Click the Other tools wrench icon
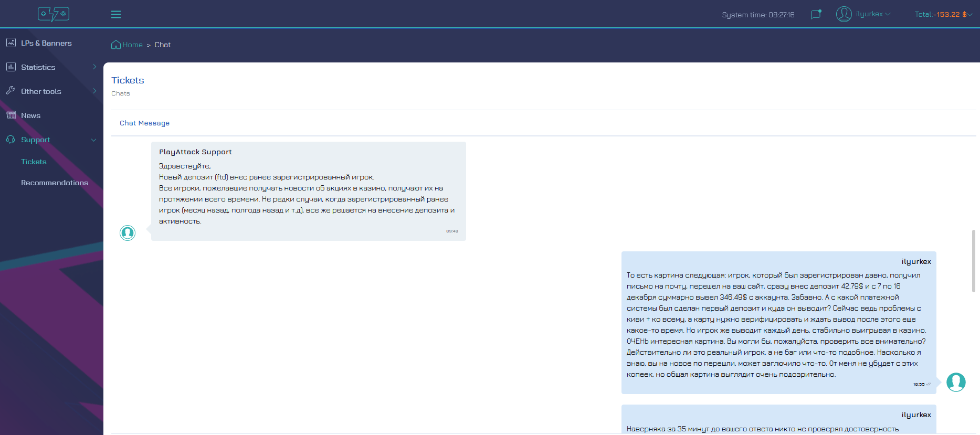The height and width of the screenshot is (435, 980). tap(11, 91)
